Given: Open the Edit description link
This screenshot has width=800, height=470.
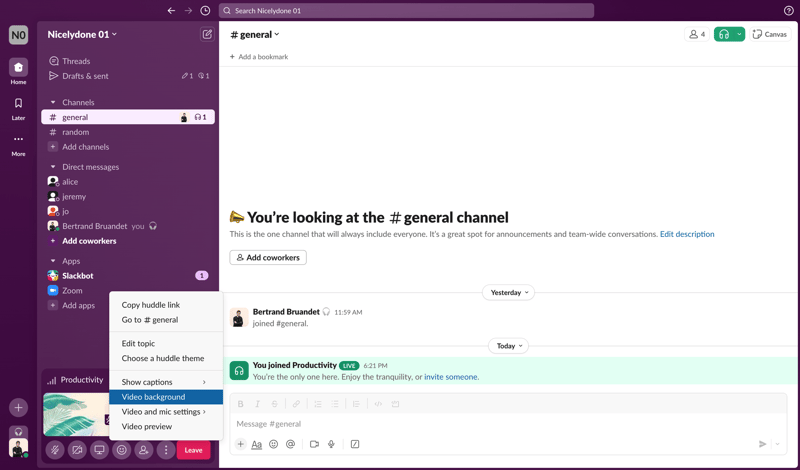Looking at the screenshot, I should 687,234.
